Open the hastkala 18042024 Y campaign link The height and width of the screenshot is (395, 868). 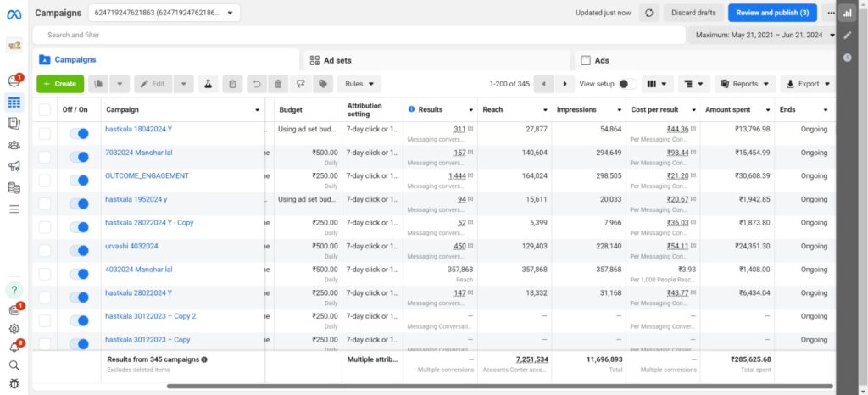tap(138, 129)
